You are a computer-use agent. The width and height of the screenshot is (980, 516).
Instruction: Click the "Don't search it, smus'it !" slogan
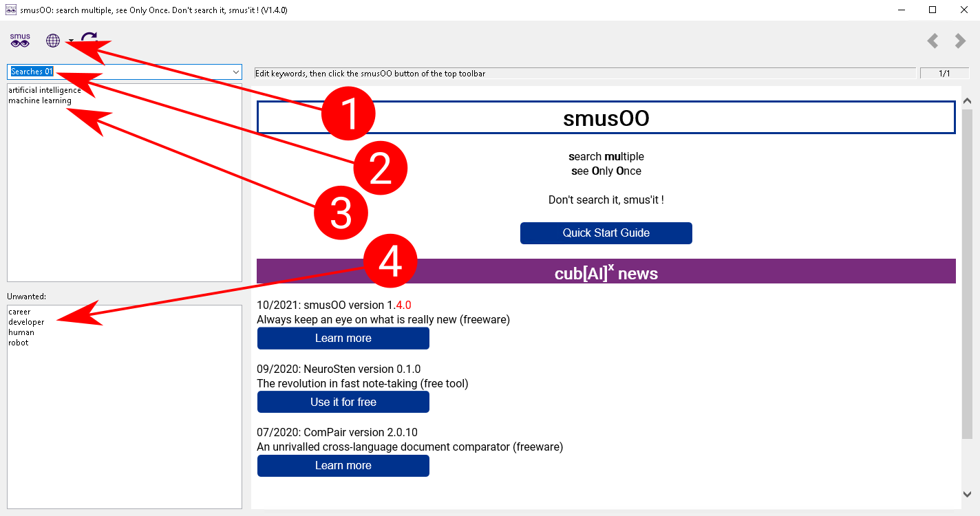point(606,200)
